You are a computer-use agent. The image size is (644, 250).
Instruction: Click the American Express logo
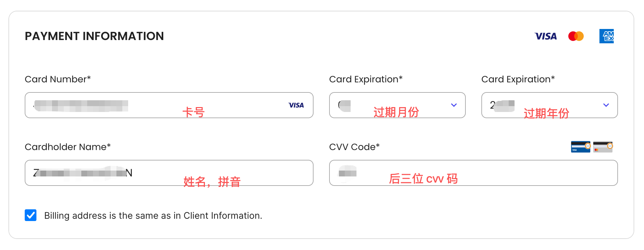[606, 36]
